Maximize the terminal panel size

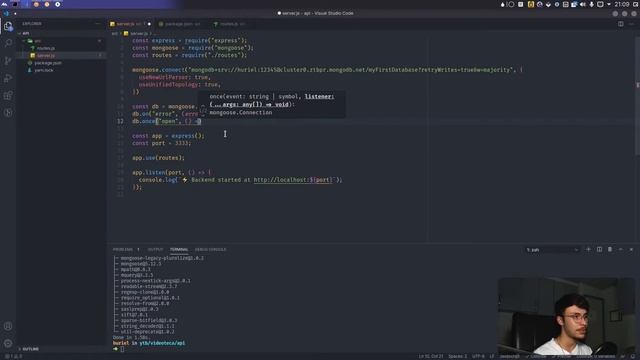[x=620, y=249]
